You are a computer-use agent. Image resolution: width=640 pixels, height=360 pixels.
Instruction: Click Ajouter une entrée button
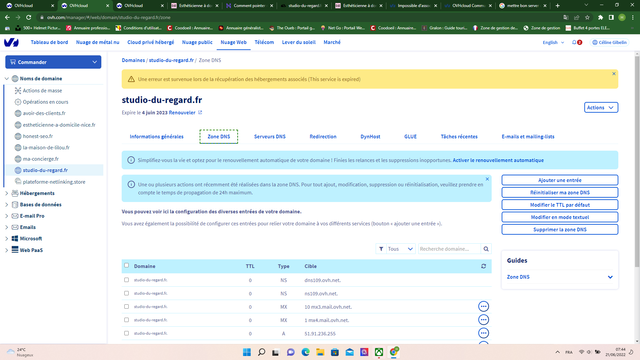tap(560, 180)
